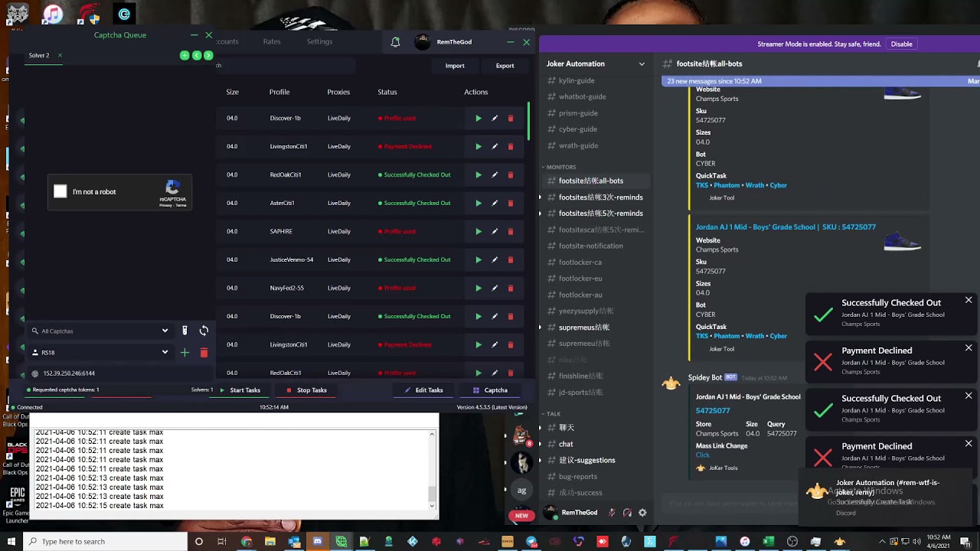Open Discord user settings gear
Screen dimensions: 980x551
pos(642,513)
